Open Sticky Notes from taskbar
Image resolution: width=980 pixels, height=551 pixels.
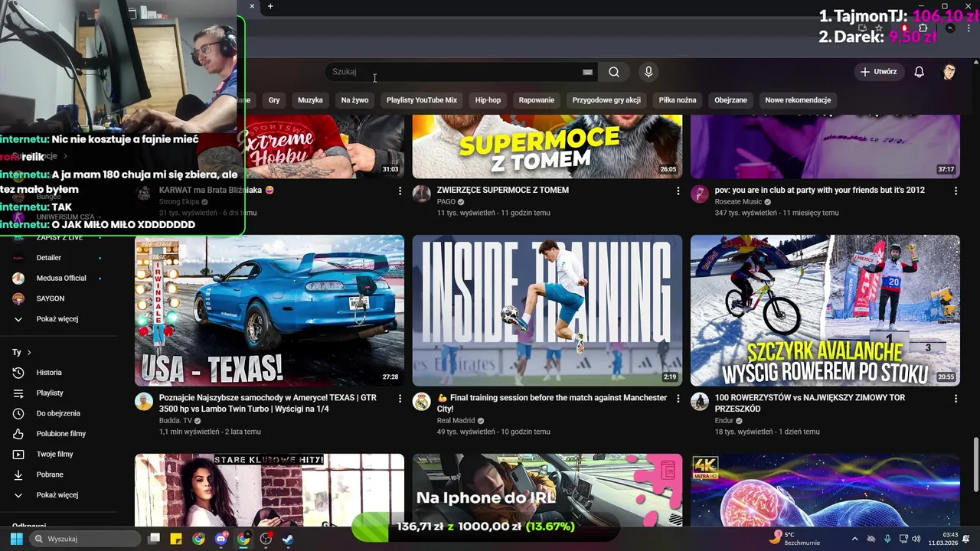point(176,539)
